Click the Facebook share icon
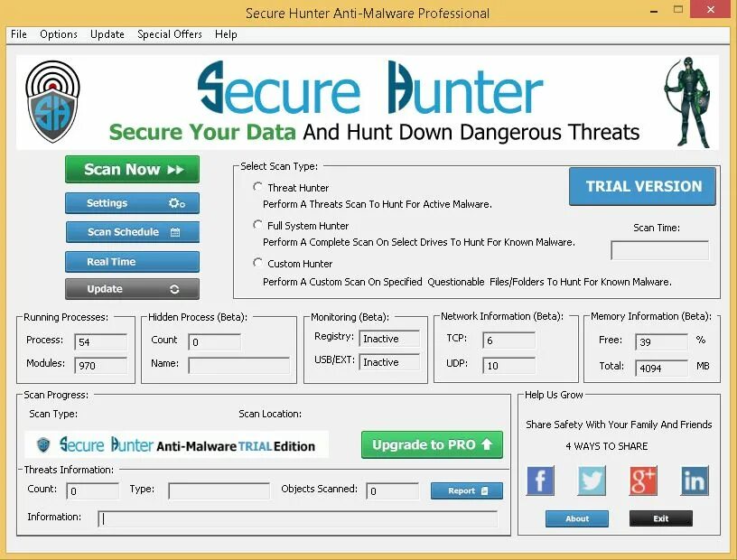This screenshot has width=737, height=560. pos(540,481)
